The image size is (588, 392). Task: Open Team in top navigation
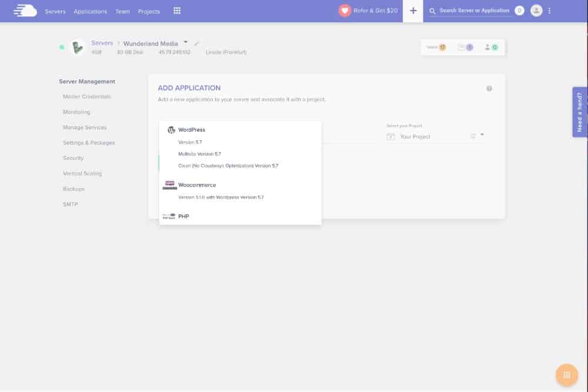point(123,12)
